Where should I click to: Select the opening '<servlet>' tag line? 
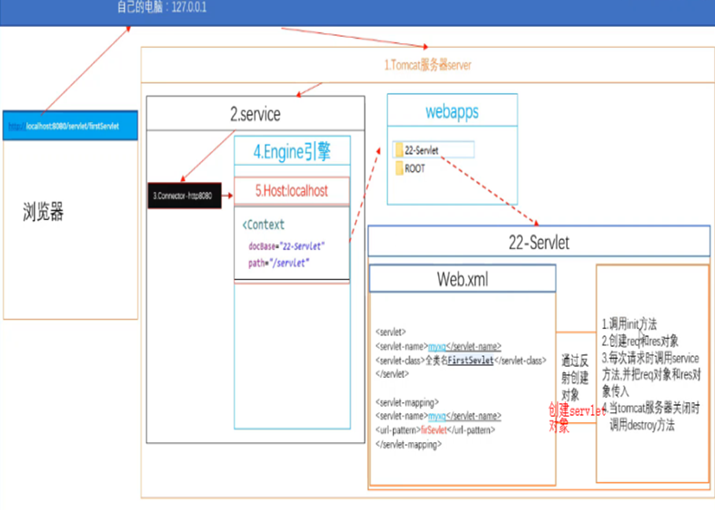391,332
